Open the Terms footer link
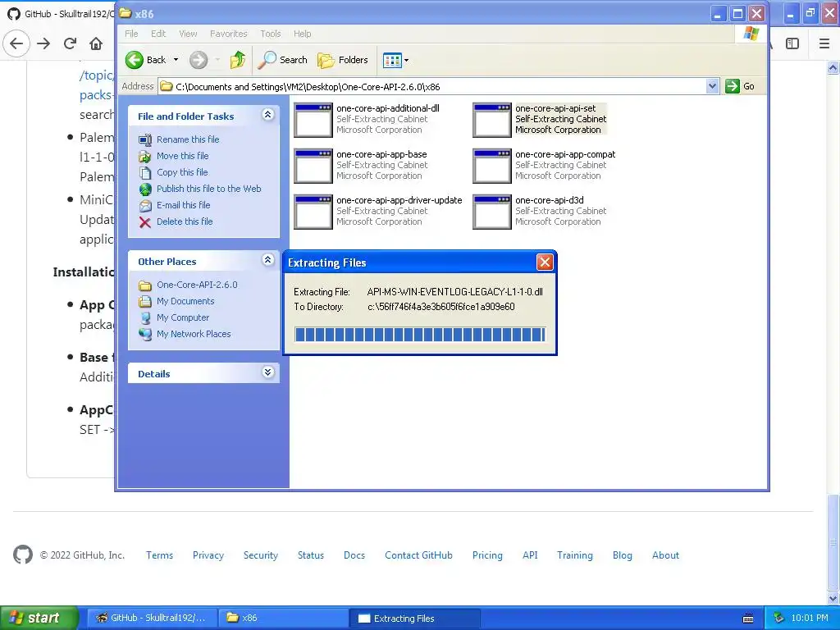Viewport: 840px width, 630px height. 160,555
